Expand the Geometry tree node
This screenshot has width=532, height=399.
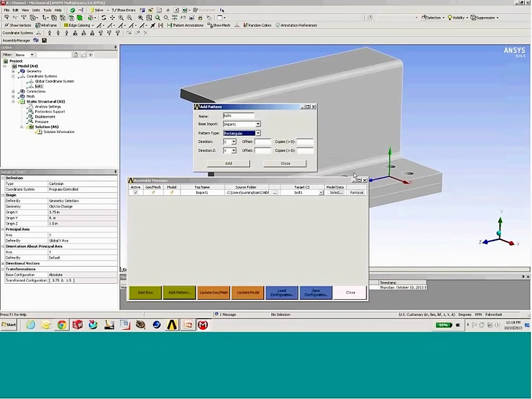[x=13, y=72]
